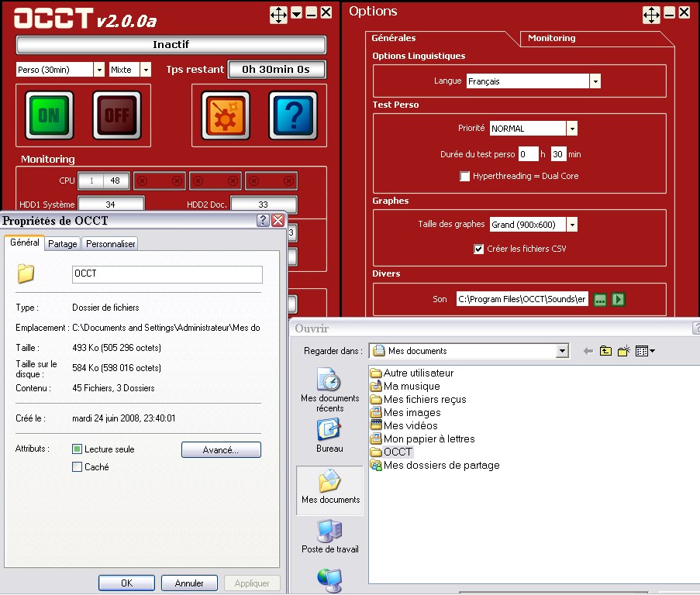Open Mes documents récents in places bar

coord(330,390)
